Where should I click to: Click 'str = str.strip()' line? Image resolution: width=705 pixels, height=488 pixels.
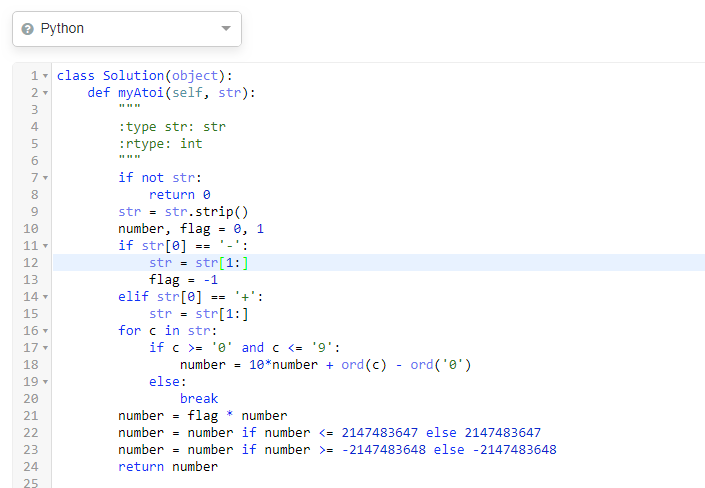183,212
